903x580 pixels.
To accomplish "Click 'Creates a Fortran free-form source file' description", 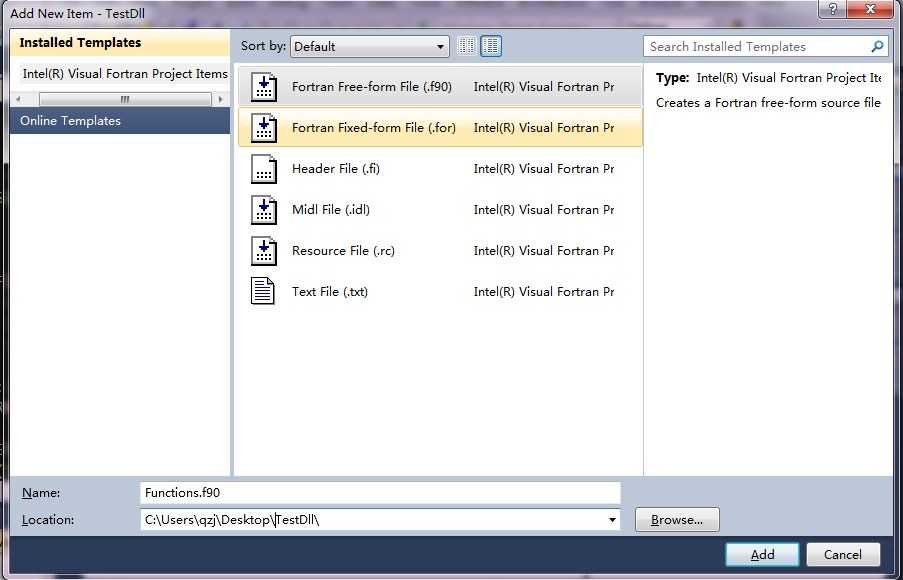I will pyautogui.click(x=768, y=103).
